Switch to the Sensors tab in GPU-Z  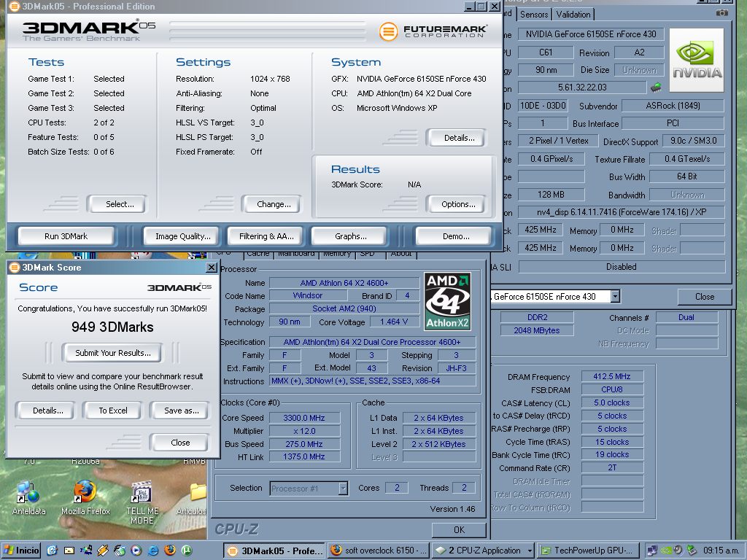pyautogui.click(x=533, y=15)
